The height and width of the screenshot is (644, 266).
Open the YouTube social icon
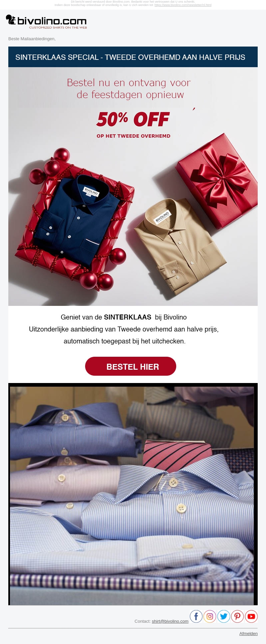click(251, 616)
